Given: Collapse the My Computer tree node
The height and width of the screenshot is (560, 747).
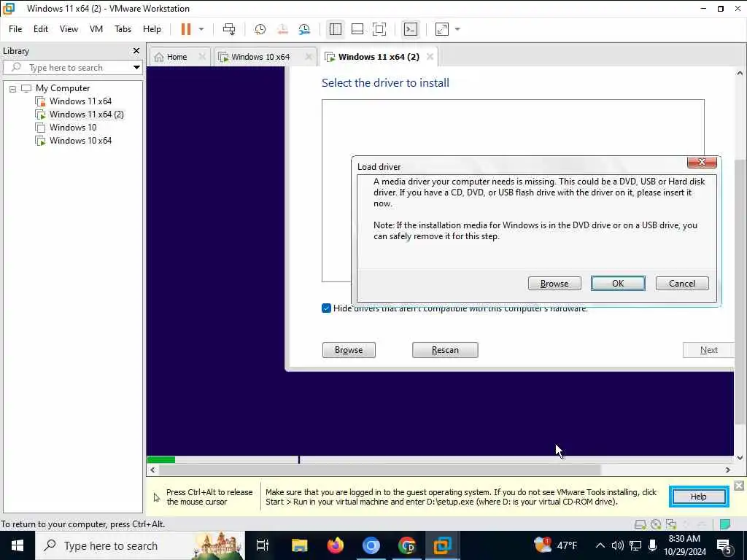Looking at the screenshot, I should [x=13, y=88].
